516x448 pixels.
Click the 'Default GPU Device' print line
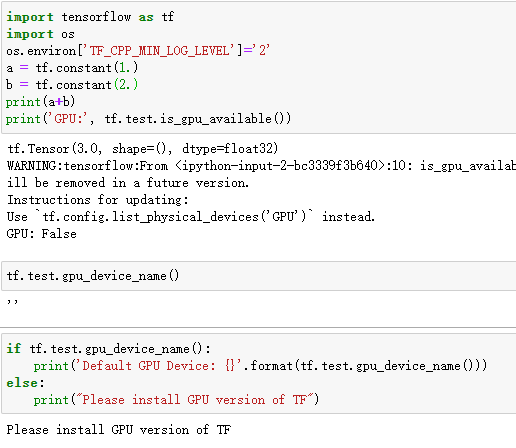[x=260, y=366]
